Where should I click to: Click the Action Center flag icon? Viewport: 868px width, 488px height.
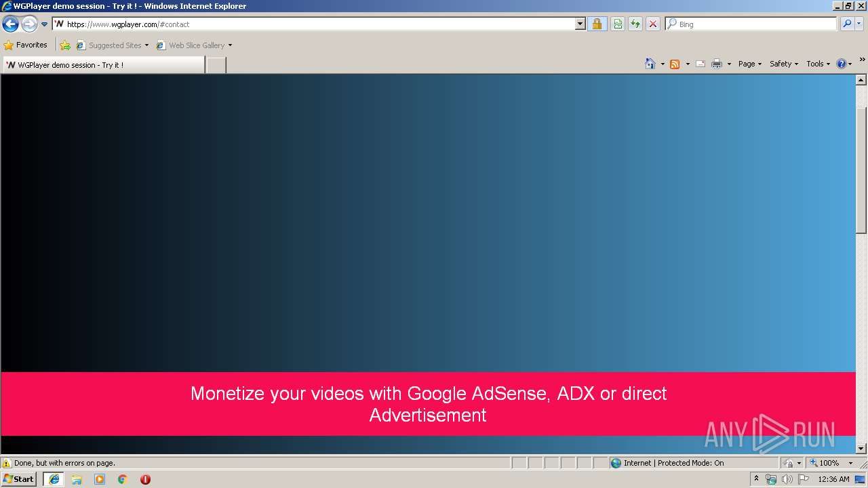coord(804,479)
